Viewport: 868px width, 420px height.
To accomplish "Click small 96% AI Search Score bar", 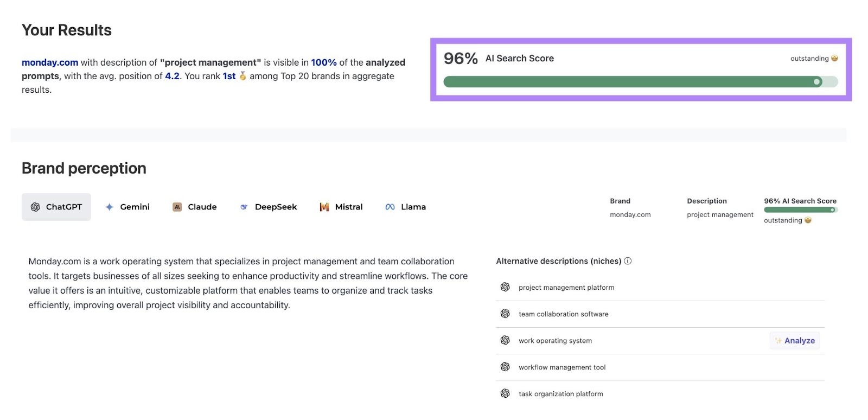I will (800, 210).
